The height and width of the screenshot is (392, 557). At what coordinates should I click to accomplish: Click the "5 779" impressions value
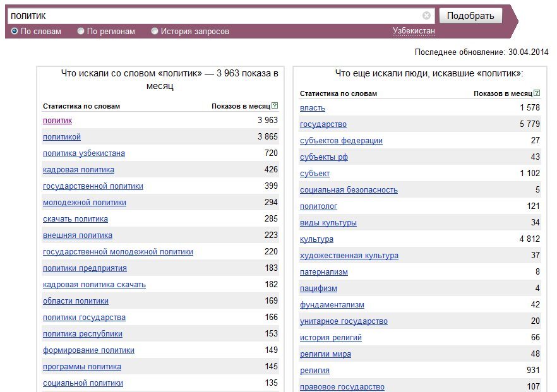point(529,124)
